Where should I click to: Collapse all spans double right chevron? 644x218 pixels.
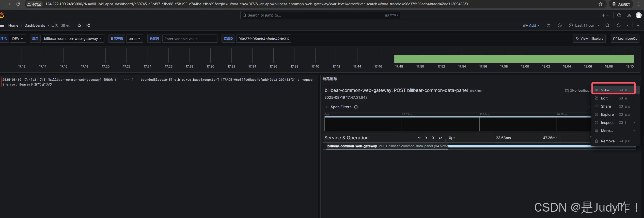click(441, 138)
